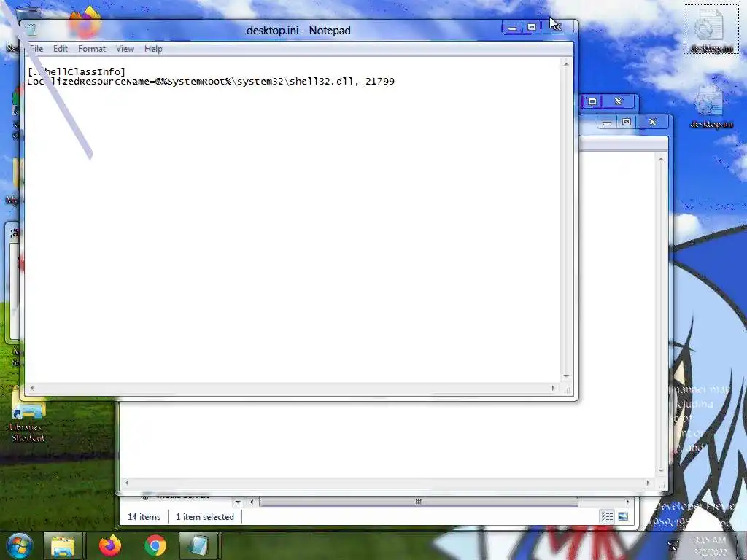Open the View menu in Notepad

coord(125,49)
